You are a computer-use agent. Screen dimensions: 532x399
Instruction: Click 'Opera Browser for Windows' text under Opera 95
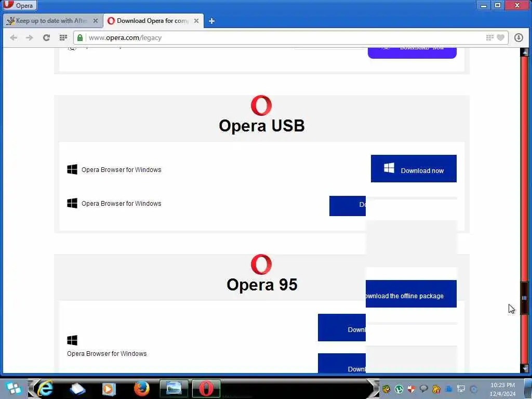[107, 353]
